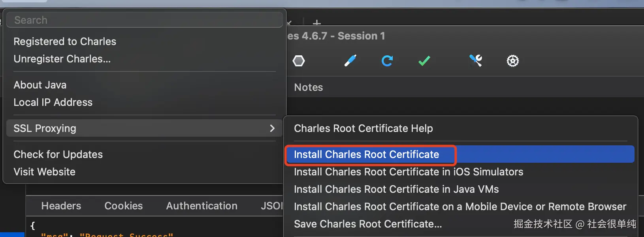Click the green Validate checkmark icon

click(x=424, y=61)
